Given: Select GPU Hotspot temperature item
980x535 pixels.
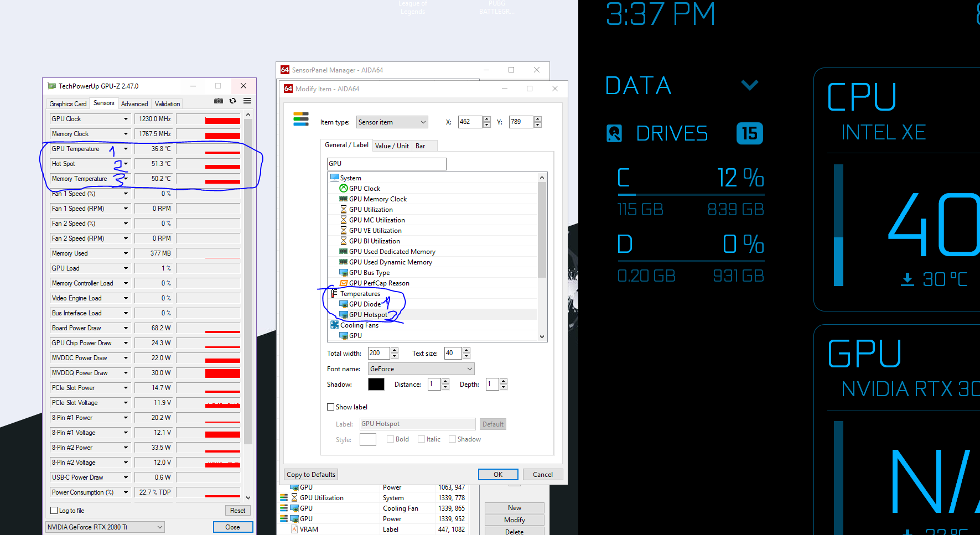Looking at the screenshot, I should 368,315.
